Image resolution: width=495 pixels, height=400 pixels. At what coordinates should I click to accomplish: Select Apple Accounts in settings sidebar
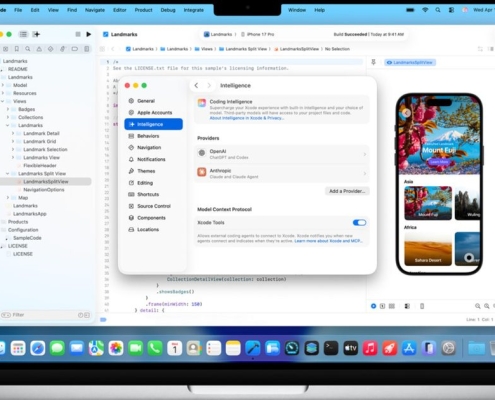point(153,112)
